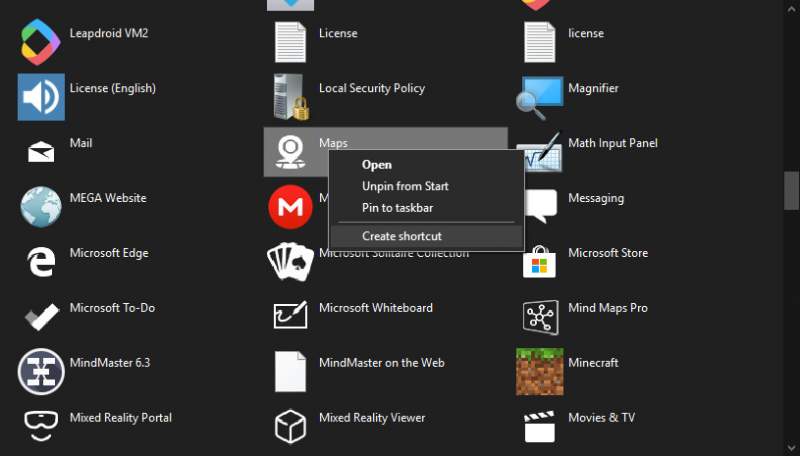Click the Mixed Reality Portal headset icon
This screenshot has width=800, height=456.
coord(41,426)
